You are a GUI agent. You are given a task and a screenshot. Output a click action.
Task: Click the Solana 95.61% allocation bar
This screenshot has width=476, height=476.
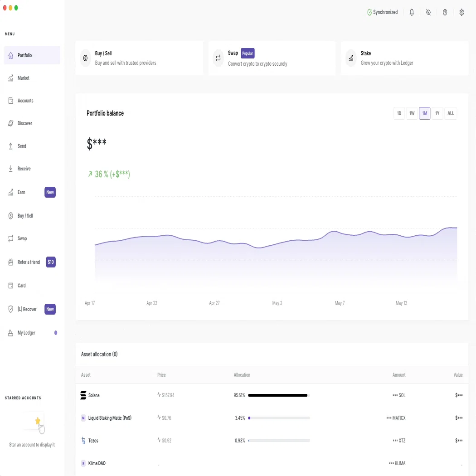pyautogui.click(x=279, y=395)
